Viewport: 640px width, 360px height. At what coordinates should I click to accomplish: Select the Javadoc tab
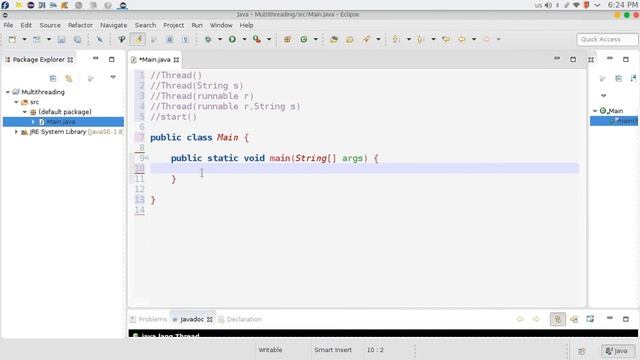pyautogui.click(x=192, y=319)
